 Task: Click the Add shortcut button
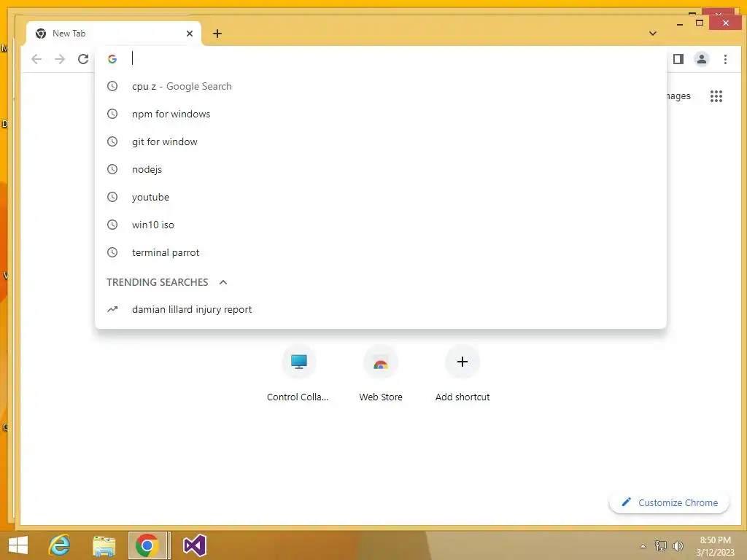462,374
